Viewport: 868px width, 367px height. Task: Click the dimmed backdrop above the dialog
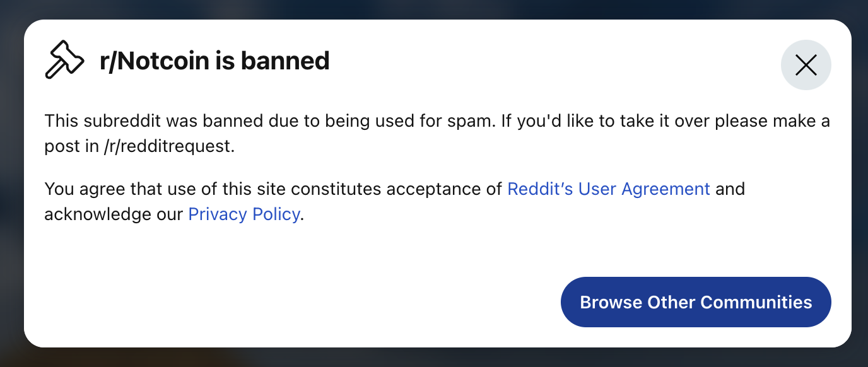click(x=434, y=9)
